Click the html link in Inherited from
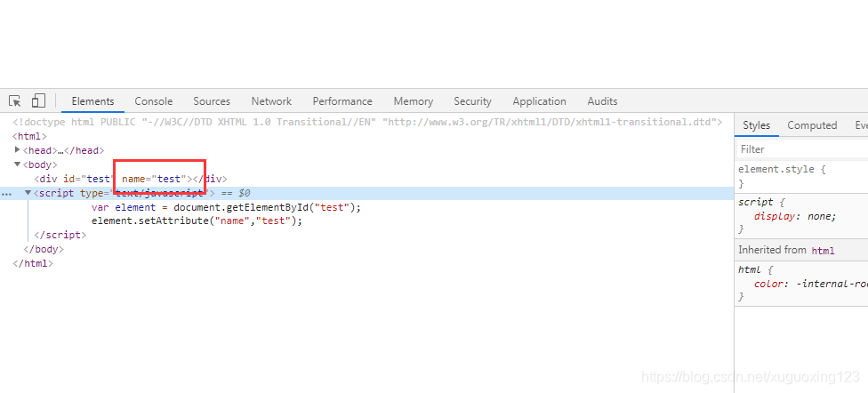Viewport: 868px width, 393px height. pyautogui.click(x=823, y=251)
